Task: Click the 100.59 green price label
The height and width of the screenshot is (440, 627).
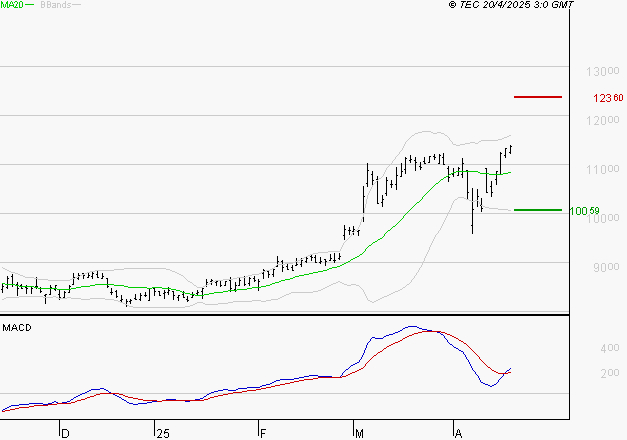Action: 584,211
